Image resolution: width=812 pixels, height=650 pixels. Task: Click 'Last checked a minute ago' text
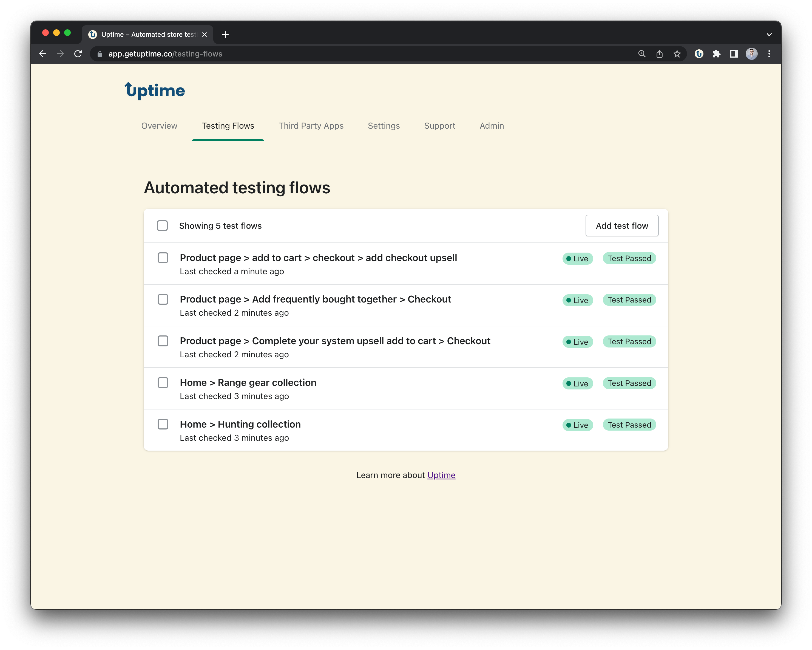pyautogui.click(x=232, y=272)
